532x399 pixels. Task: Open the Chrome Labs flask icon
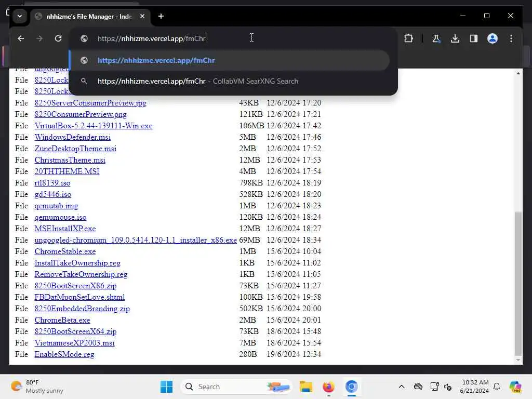click(436, 38)
